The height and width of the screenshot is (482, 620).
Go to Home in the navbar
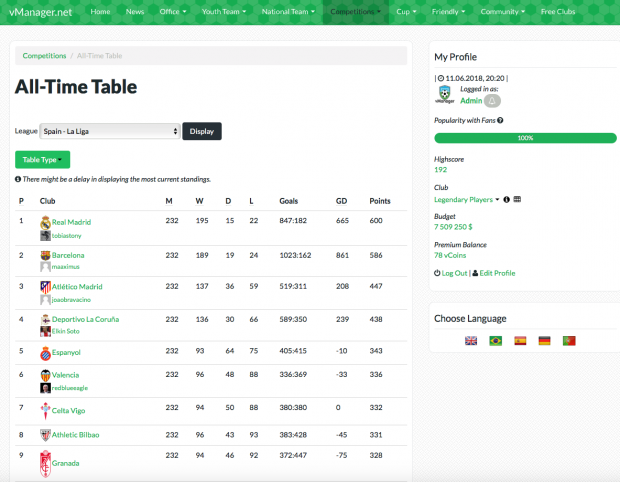100,12
